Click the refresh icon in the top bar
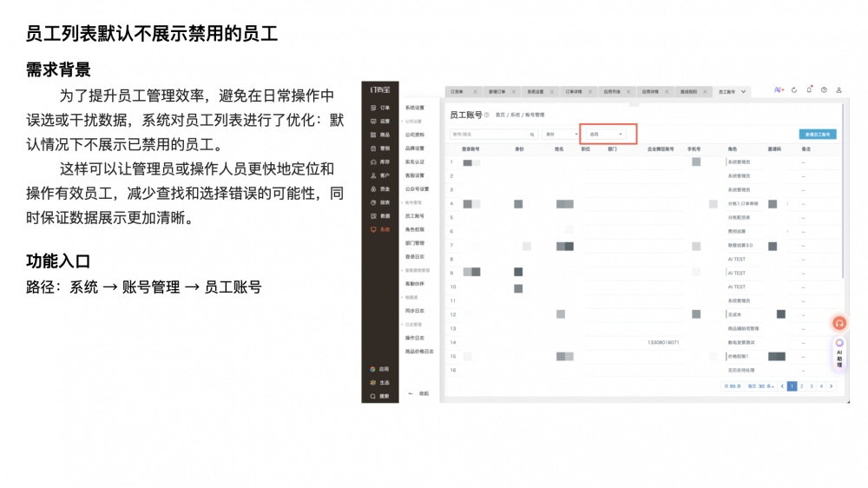Screen dimensions: 868x488 (x=794, y=90)
